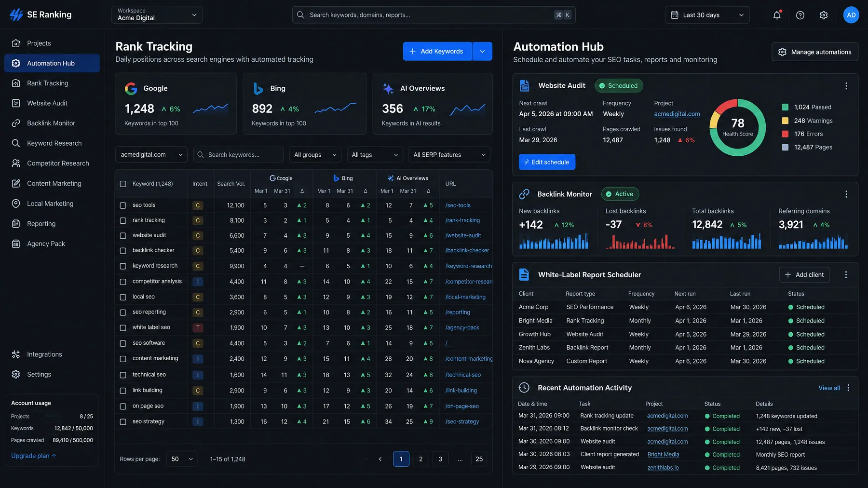The image size is (868, 488).
Task: Focus the global search field
Action: 434,15
